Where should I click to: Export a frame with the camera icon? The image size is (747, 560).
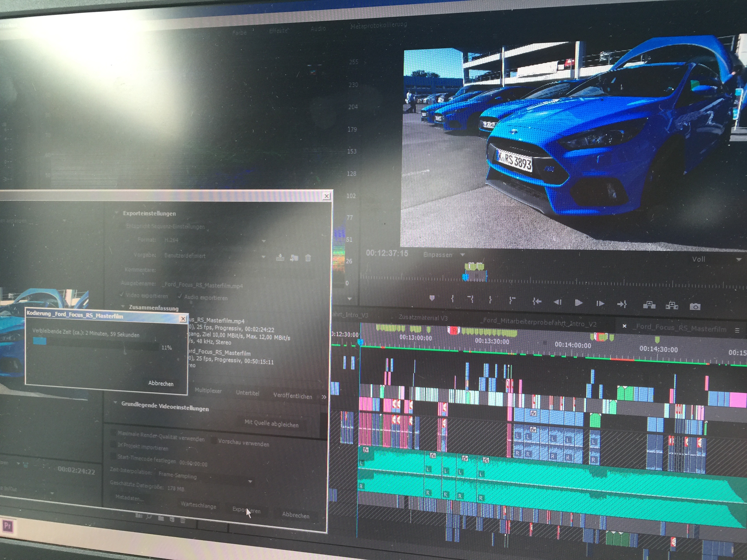695,307
